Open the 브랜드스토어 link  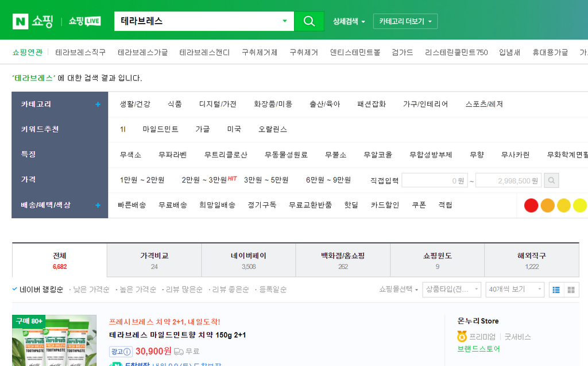pos(478,349)
